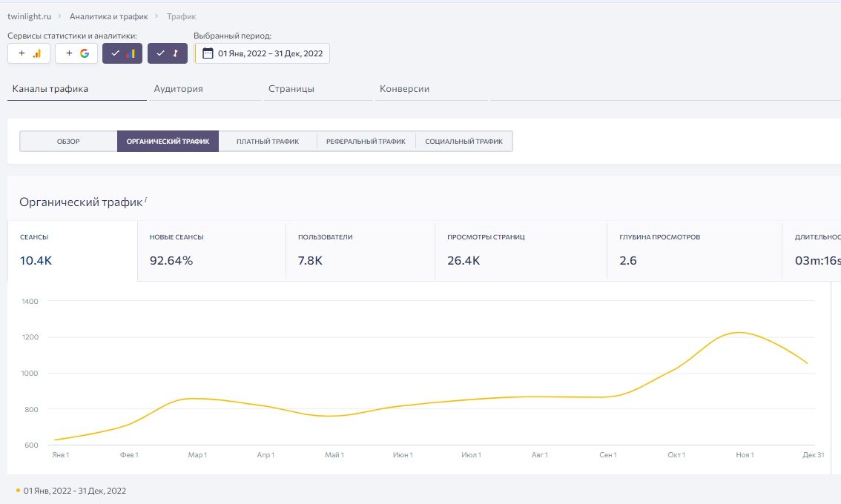Image resolution: width=841 pixels, height=504 pixels.
Task: Go to Аналитика и трафик breadcrumb
Action: [109, 16]
